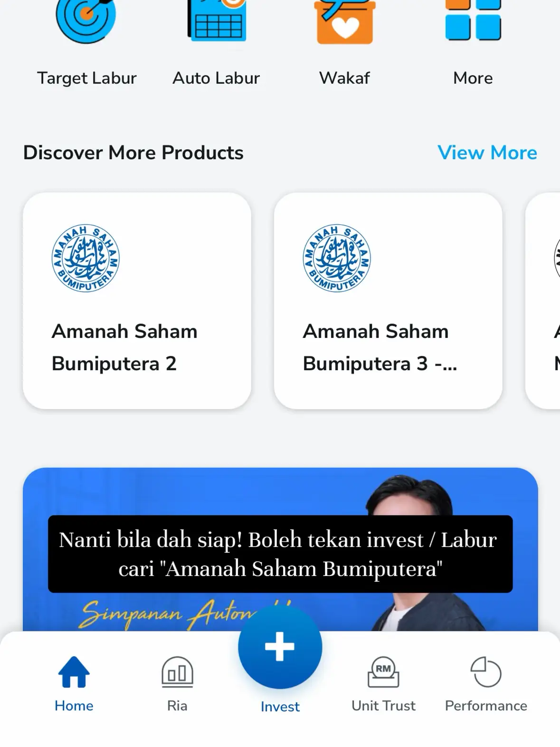This screenshot has height=747, width=560.
Task: Select the Wakaf donation box icon
Action: click(345, 21)
